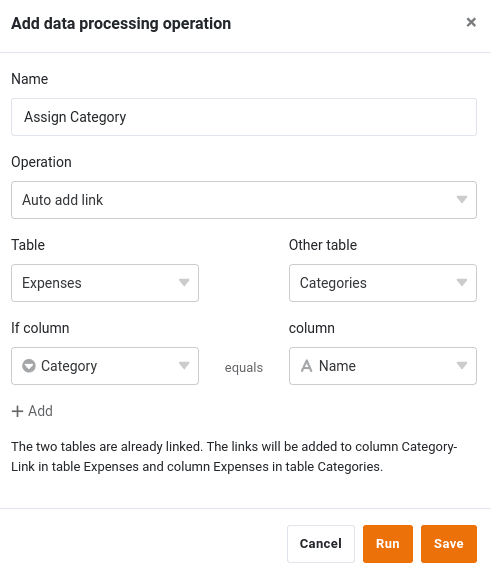Click the arrow in the Categories selector

(x=462, y=283)
